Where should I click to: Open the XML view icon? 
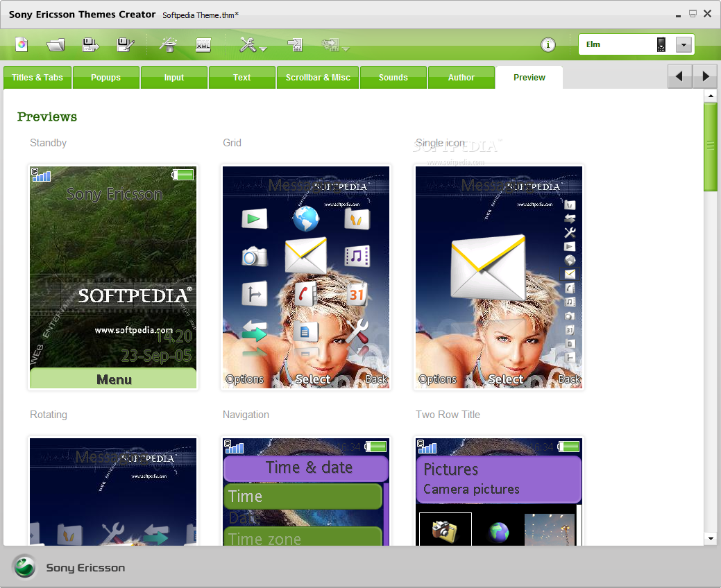pyautogui.click(x=203, y=44)
